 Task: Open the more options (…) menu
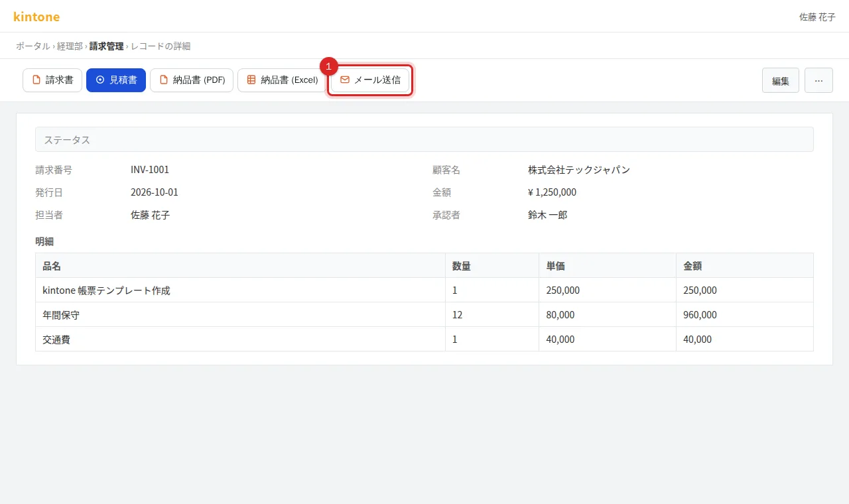818,80
